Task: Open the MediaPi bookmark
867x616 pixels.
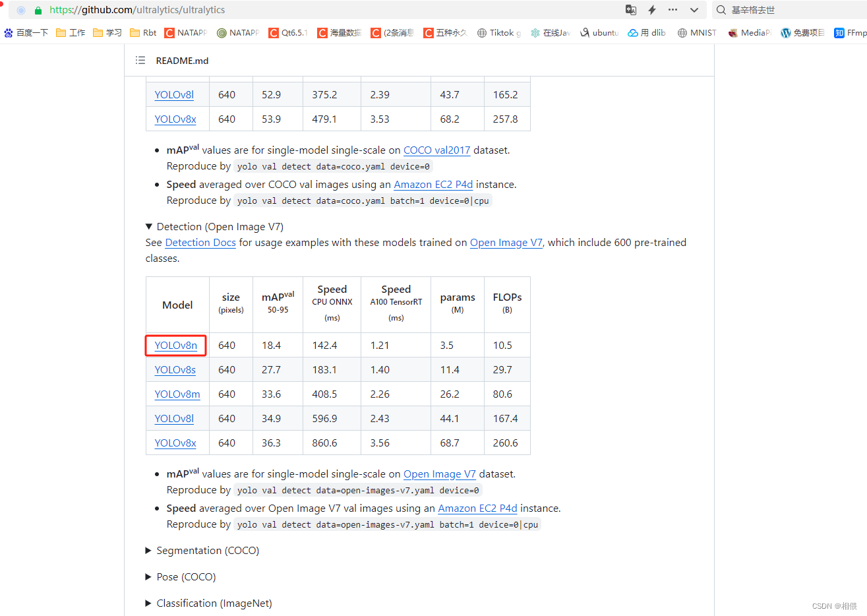Action: [750, 32]
